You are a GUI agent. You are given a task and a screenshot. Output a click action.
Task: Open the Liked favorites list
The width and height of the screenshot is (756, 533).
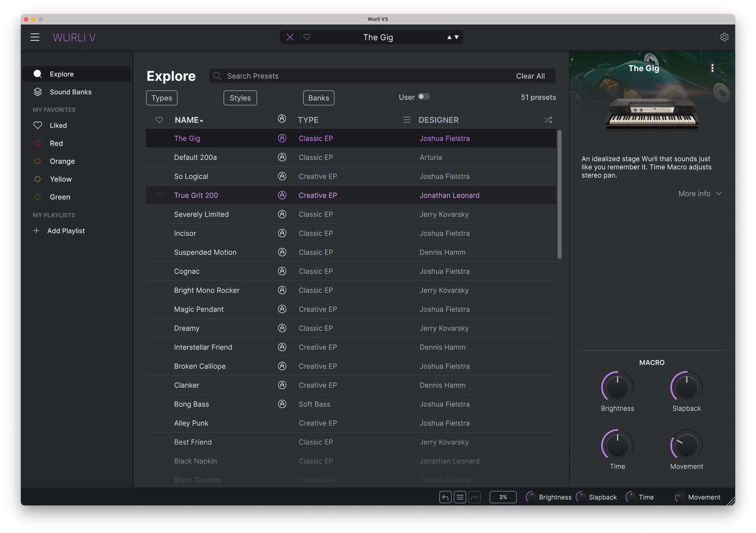point(58,126)
